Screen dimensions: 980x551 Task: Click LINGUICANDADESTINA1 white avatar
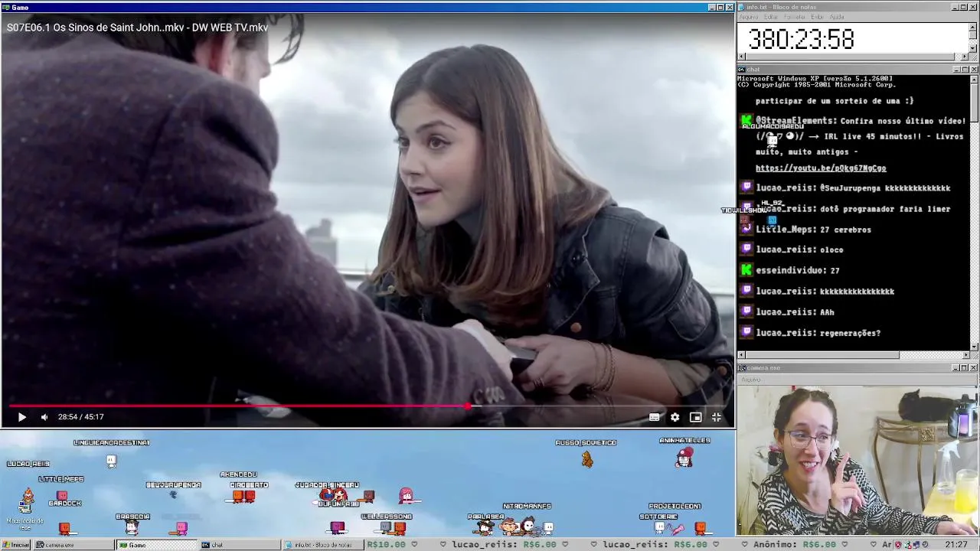click(111, 460)
